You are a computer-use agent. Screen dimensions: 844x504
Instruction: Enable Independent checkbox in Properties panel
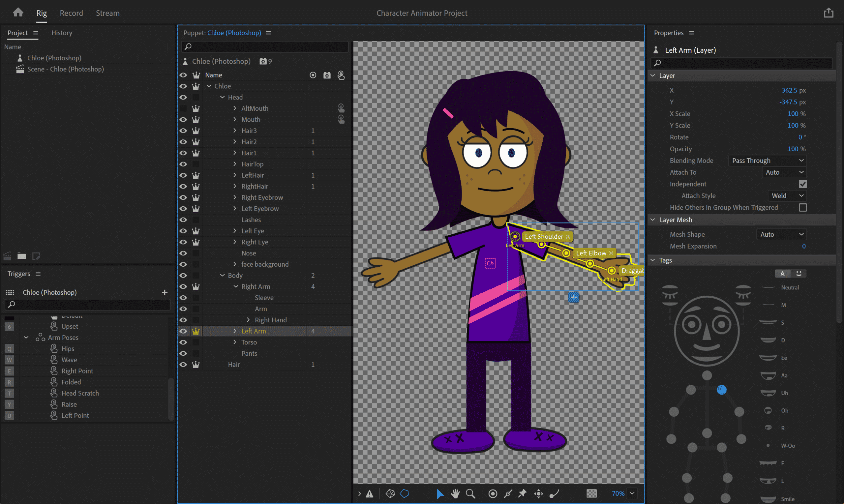tap(802, 184)
